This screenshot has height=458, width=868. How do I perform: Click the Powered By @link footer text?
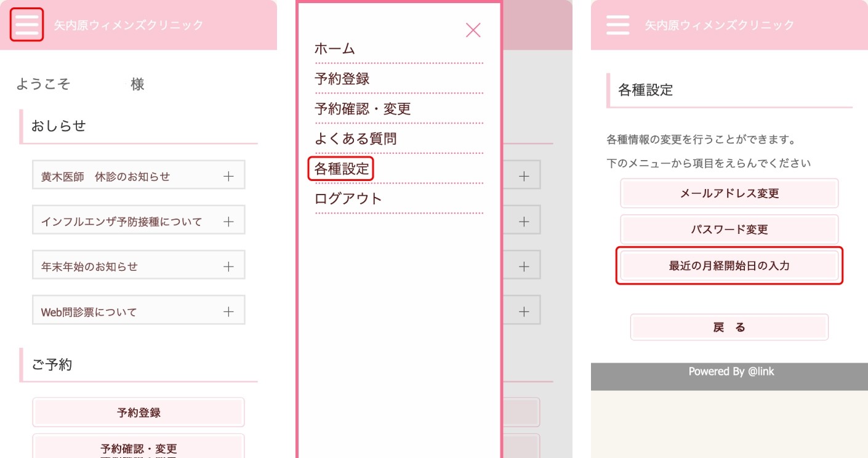(x=731, y=371)
